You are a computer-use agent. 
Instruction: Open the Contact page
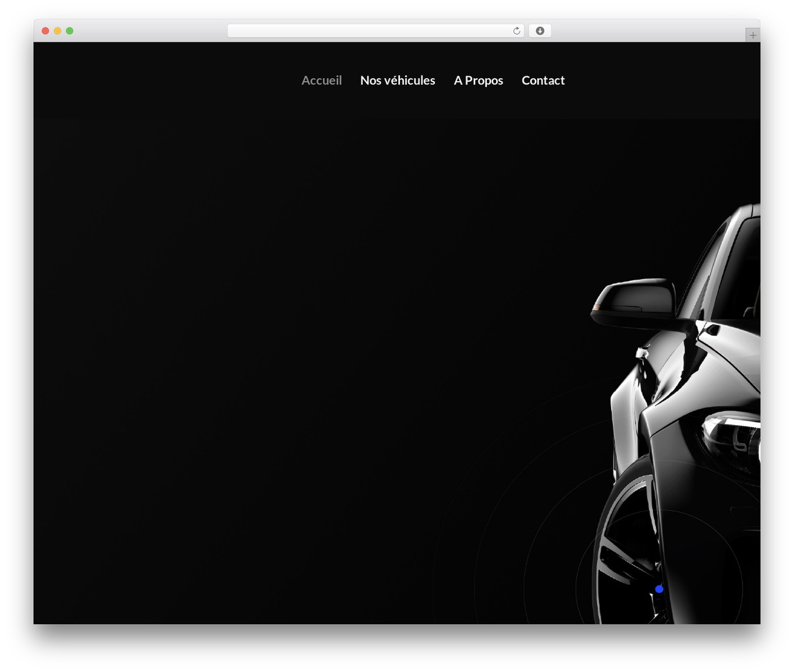543,81
